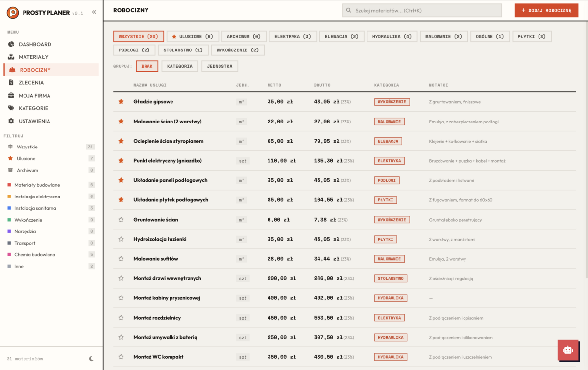Select the Hydraulika (4) filter tab
This screenshot has height=370, width=588.
click(392, 36)
